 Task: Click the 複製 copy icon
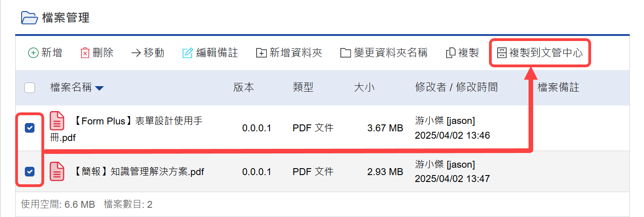pyautogui.click(x=451, y=53)
